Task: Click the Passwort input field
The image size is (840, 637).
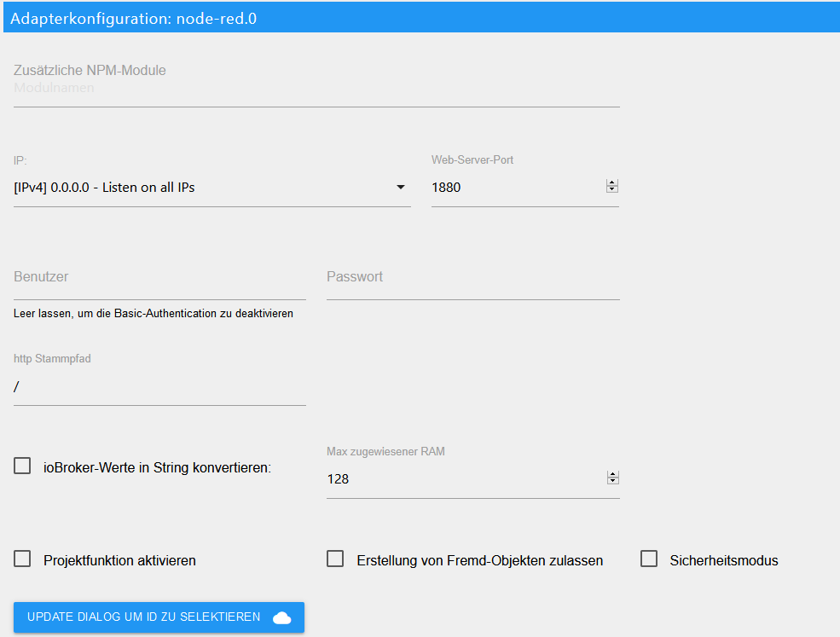Action: point(472,278)
